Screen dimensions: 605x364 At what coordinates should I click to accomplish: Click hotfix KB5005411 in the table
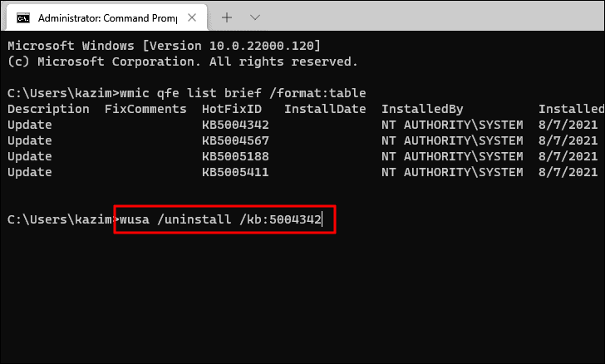(x=235, y=172)
